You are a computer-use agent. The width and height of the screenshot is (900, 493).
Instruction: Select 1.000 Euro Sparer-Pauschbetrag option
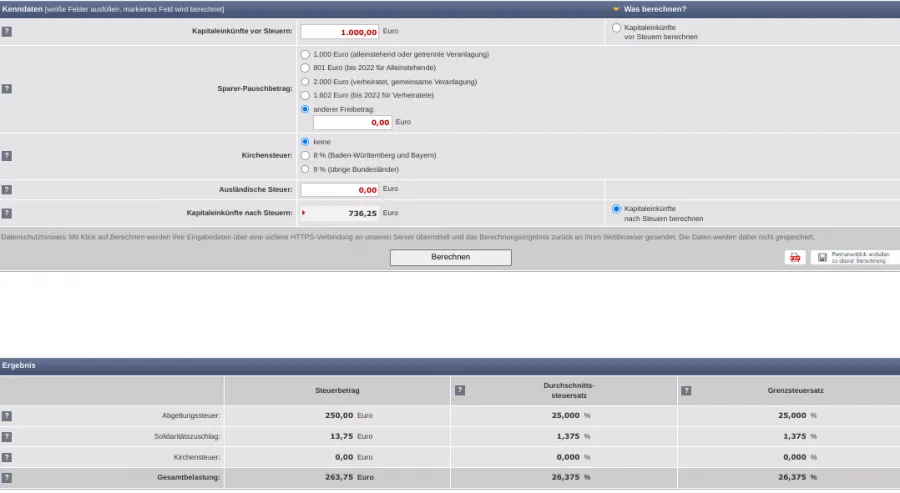click(x=305, y=54)
